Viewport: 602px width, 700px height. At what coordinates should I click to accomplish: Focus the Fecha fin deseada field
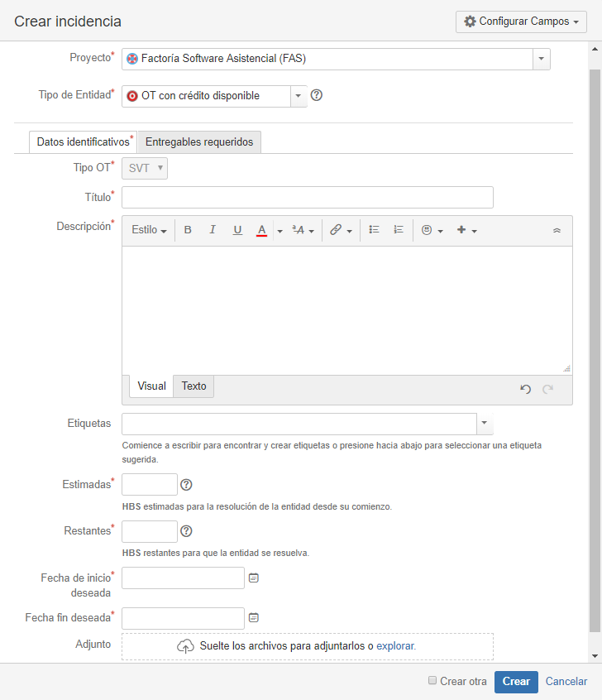pyautogui.click(x=183, y=618)
